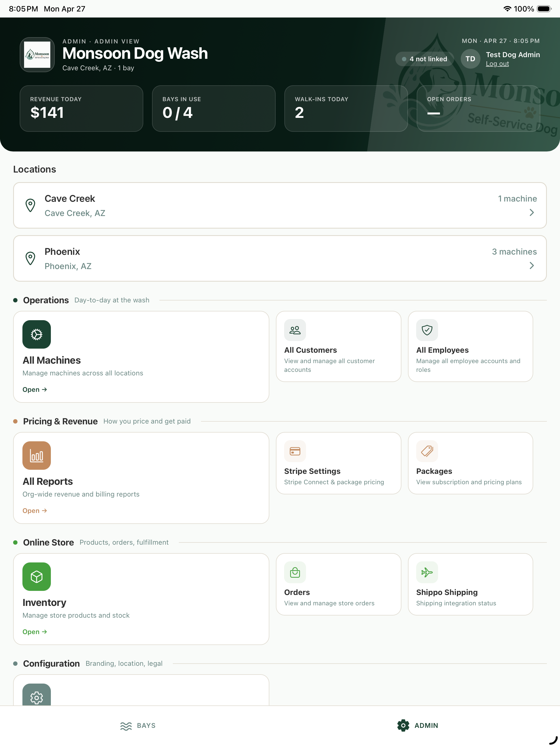Open the Stripe Settings card title

(312, 471)
